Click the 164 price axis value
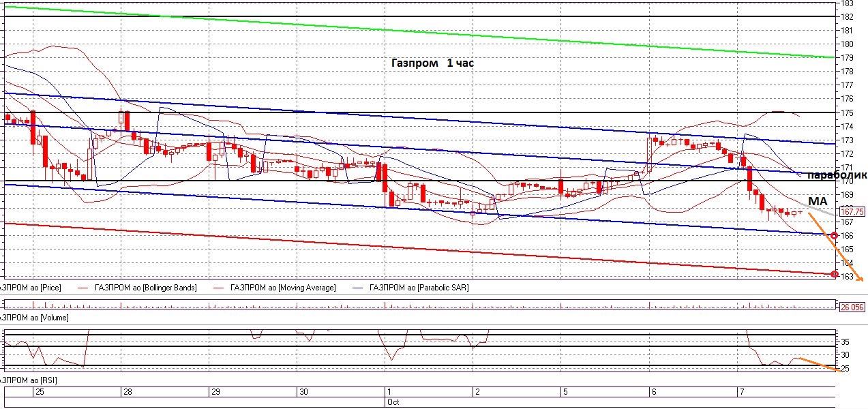The width and height of the screenshot is (868, 409). click(x=848, y=262)
